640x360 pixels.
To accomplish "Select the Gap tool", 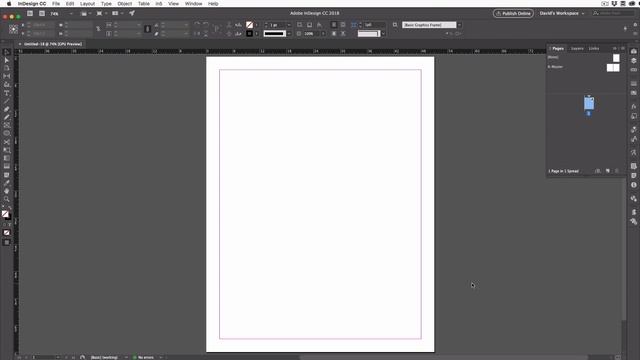I will click(7, 76).
